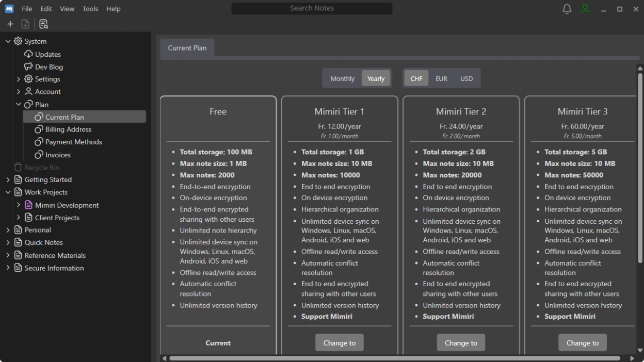
Task: Select Quick Notes in the tree
Action: [x=44, y=242]
